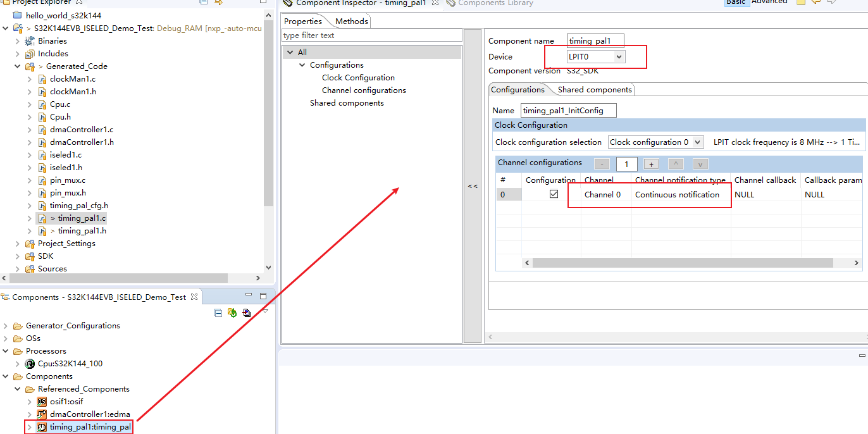Click the Cpu:S32K144_100 processor icon
Image resolution: width=868 pixels, height=434 pixels.
(x=30, y=364)
